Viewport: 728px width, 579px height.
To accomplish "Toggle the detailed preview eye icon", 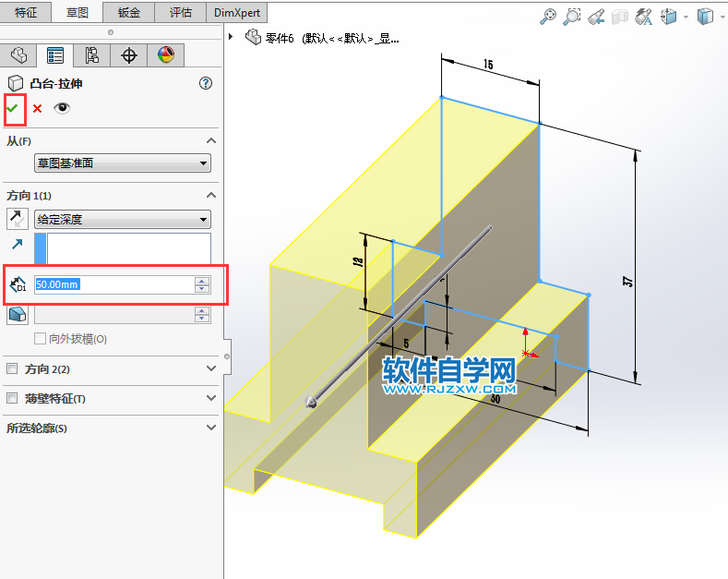I will point(62,108).
